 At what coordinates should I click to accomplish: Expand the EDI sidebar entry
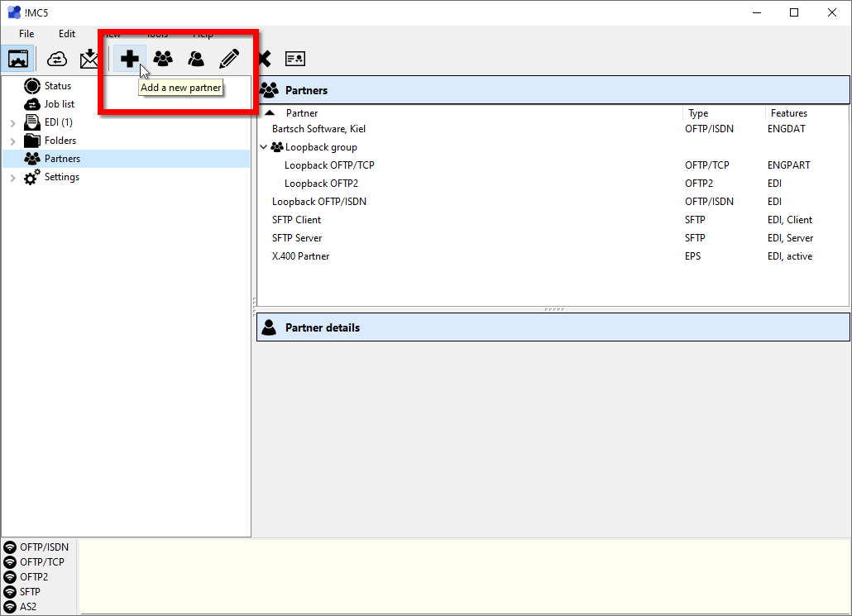pos(12,122)
